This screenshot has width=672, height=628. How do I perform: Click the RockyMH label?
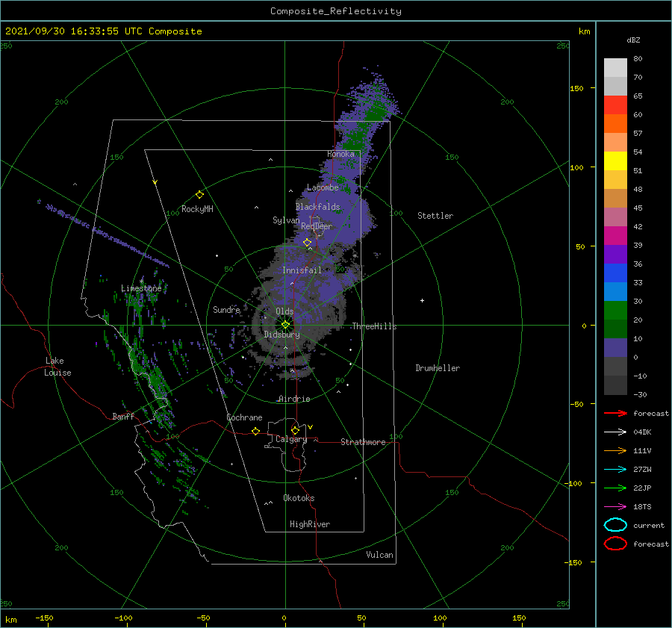[x=197, y=209]
